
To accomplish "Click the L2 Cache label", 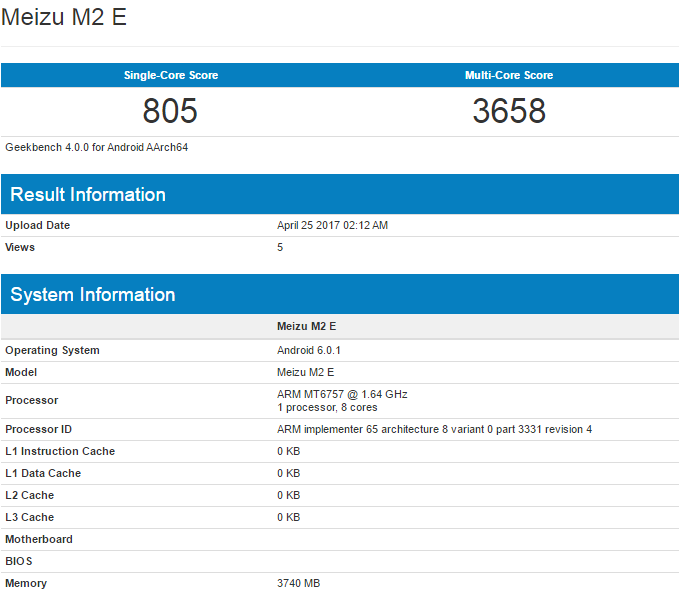I will 29,495.
